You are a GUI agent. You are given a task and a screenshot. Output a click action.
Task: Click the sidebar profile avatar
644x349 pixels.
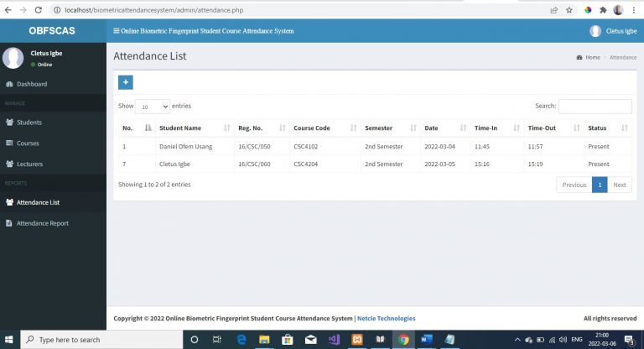pos(13,58)
